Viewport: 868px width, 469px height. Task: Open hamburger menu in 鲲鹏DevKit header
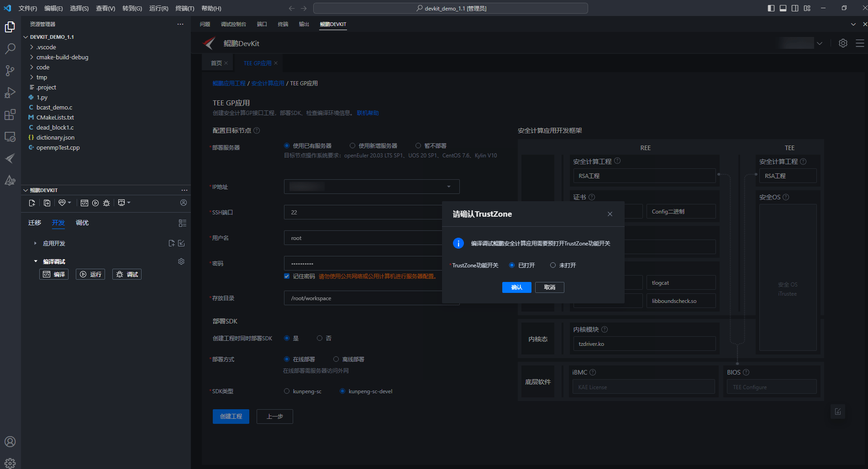(860, 43)
